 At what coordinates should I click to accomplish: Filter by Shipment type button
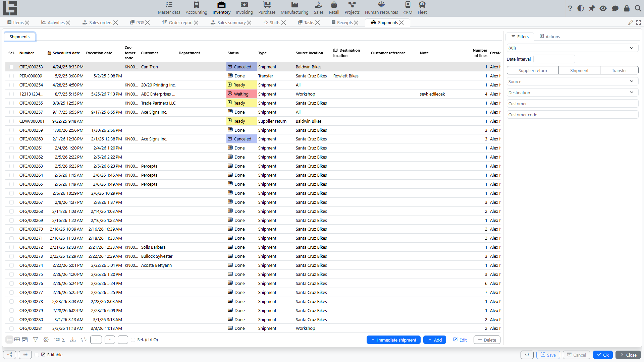[579, 70]
